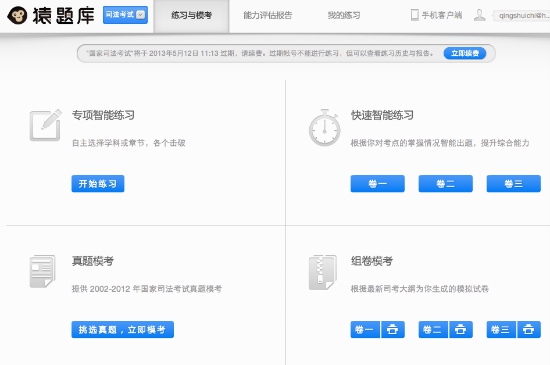
Task: Go to the 我的练习 tab
Action: pyautogui.click(x=344, y=15)
